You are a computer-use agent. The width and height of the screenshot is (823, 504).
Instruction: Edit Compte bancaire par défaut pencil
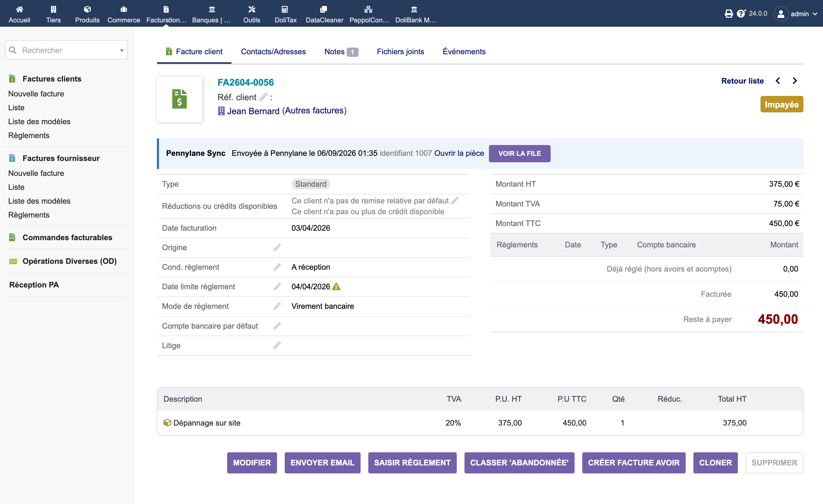[277, 326]
